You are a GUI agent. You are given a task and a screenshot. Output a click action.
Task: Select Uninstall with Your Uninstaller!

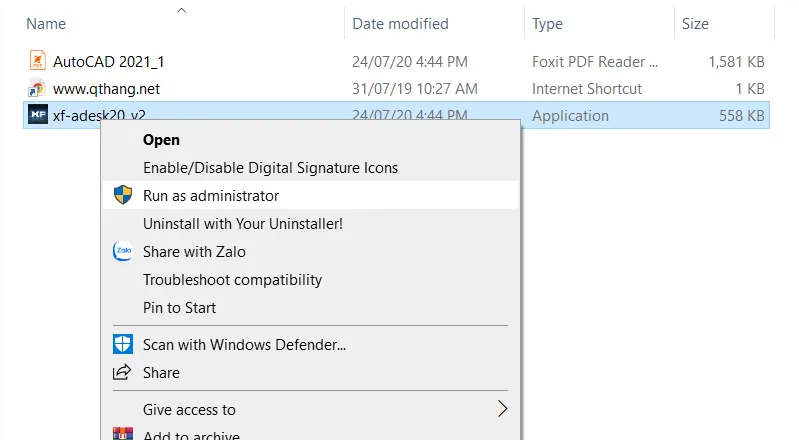pyautogui.click(x=242, y=223)
